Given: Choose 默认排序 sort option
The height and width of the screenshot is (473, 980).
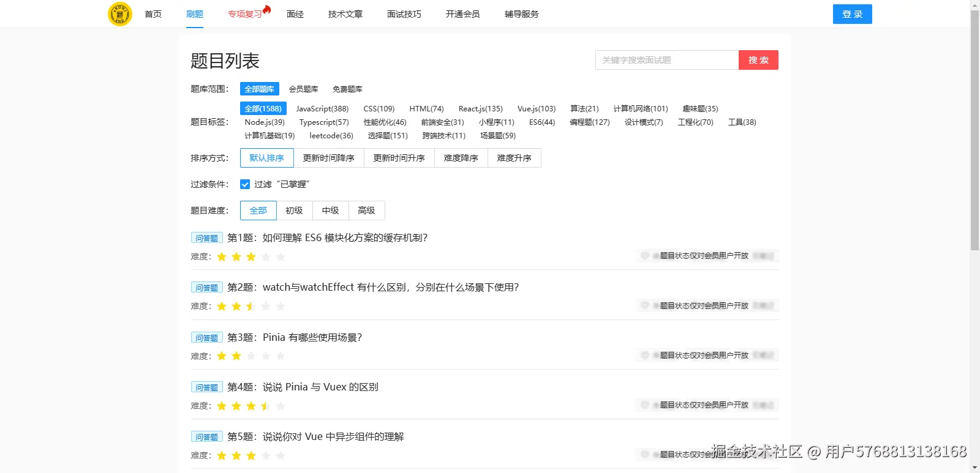Looking at the screenshot, I should pos(267,158).
